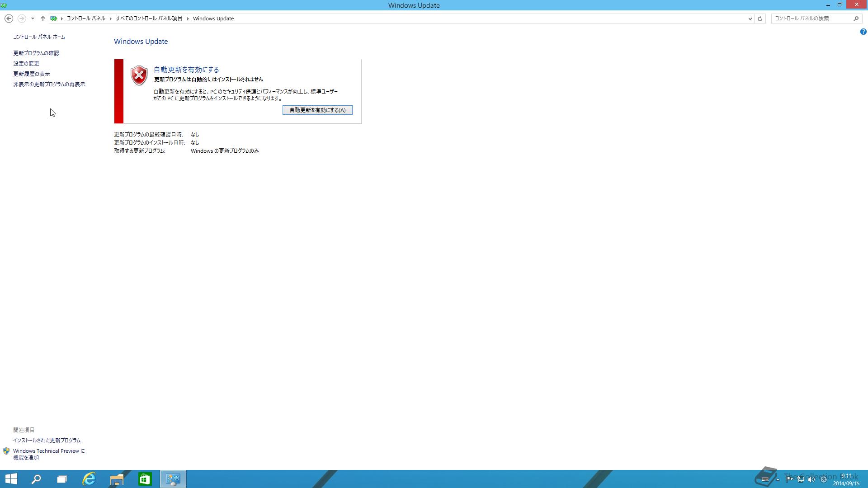Expand the chevron before コントロール パネル breadcrumb

[x=62, y=19]
